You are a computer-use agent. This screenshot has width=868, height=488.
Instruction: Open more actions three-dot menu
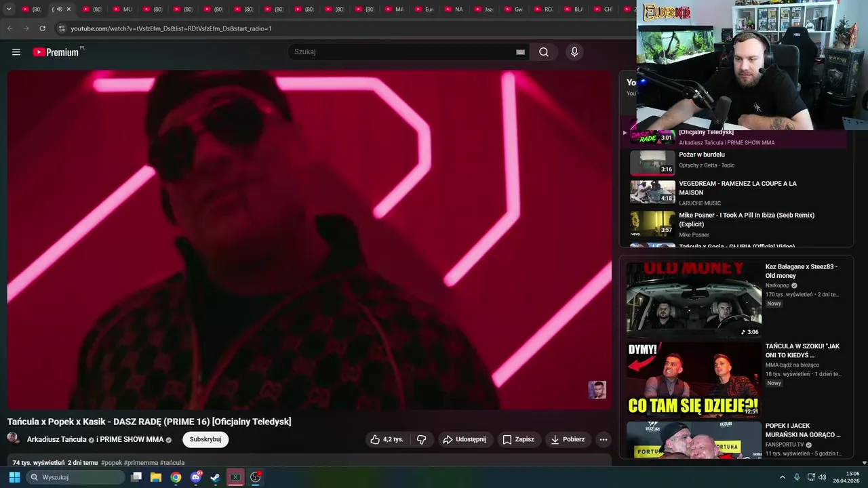pos(603,439)
